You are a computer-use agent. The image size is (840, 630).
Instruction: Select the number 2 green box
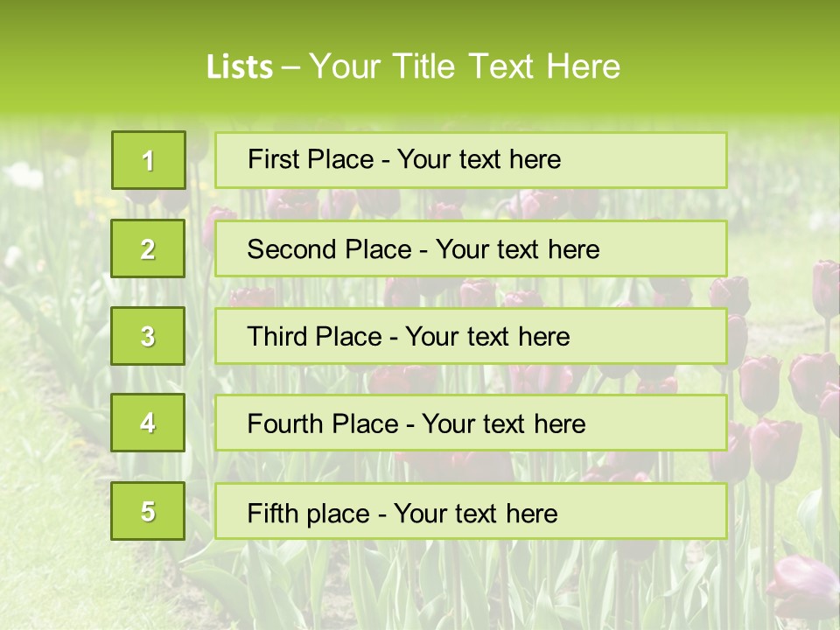pos(148,248)
